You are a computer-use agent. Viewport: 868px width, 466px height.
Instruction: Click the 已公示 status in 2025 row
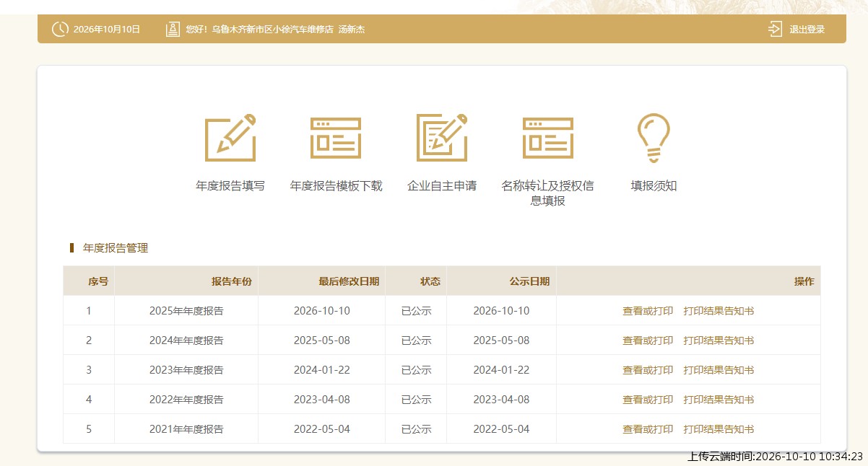pyautogui.click(x=417, y=311)
